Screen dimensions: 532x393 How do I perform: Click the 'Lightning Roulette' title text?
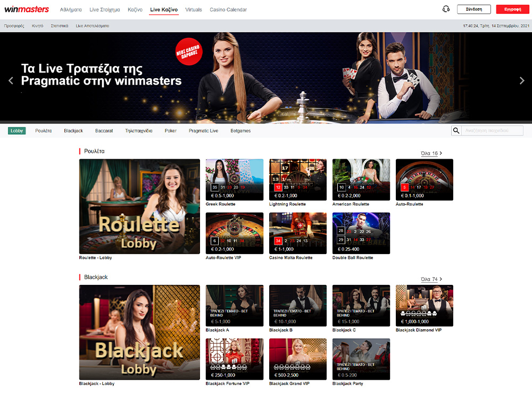tap(287, 204)
